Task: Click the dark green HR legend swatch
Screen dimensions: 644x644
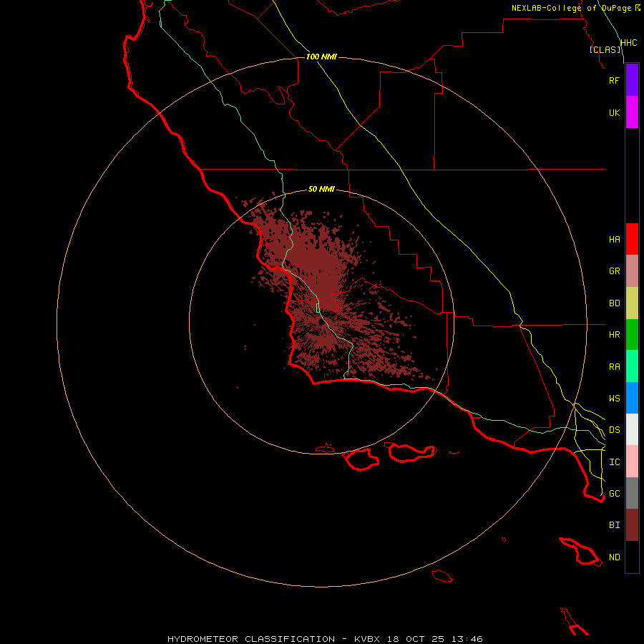Action: pos(632,334)
